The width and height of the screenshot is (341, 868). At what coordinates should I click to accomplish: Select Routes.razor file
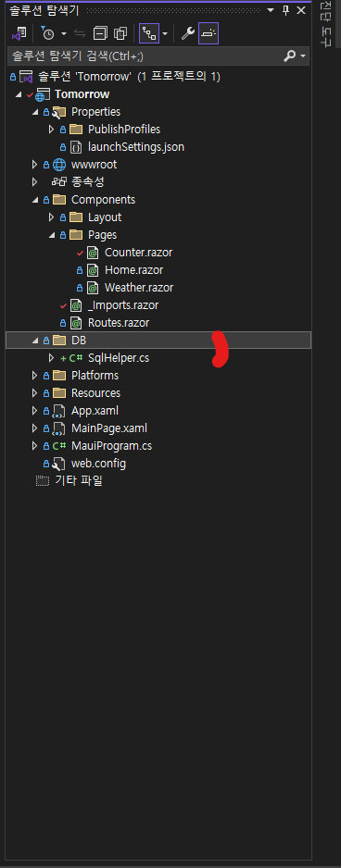(118, 323)
